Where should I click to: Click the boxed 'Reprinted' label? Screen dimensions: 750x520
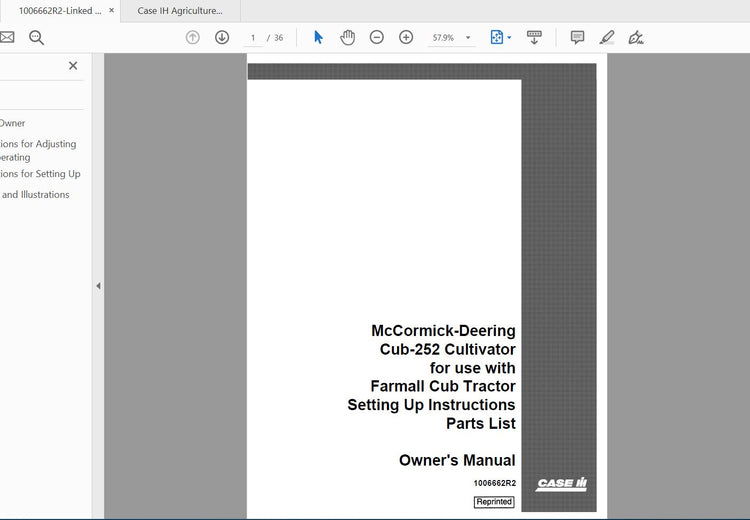click(x=494, y=502)
